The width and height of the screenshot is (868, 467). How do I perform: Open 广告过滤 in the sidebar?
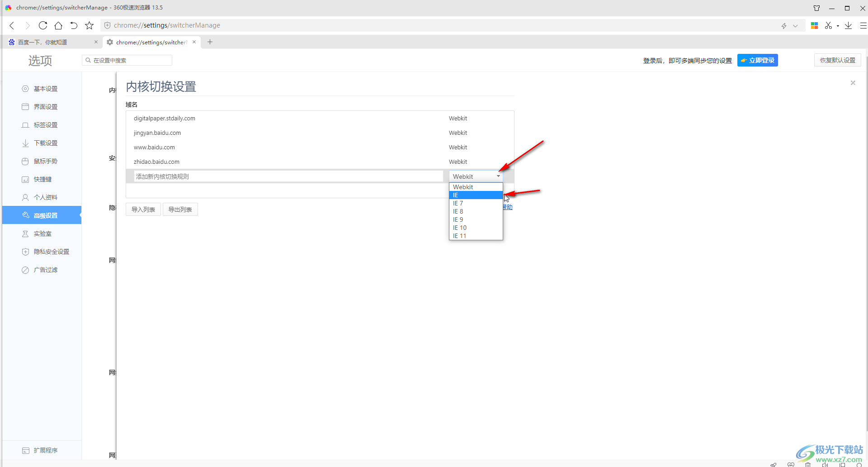coord(42,270)
